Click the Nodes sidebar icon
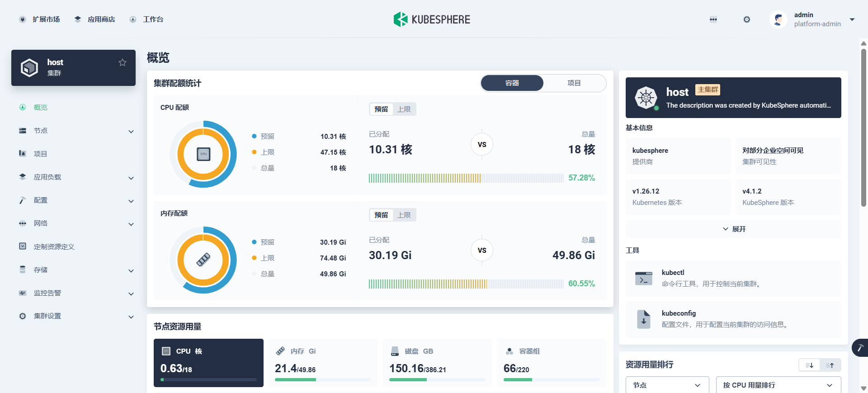The image size is (868, 393). pos(23,131)
